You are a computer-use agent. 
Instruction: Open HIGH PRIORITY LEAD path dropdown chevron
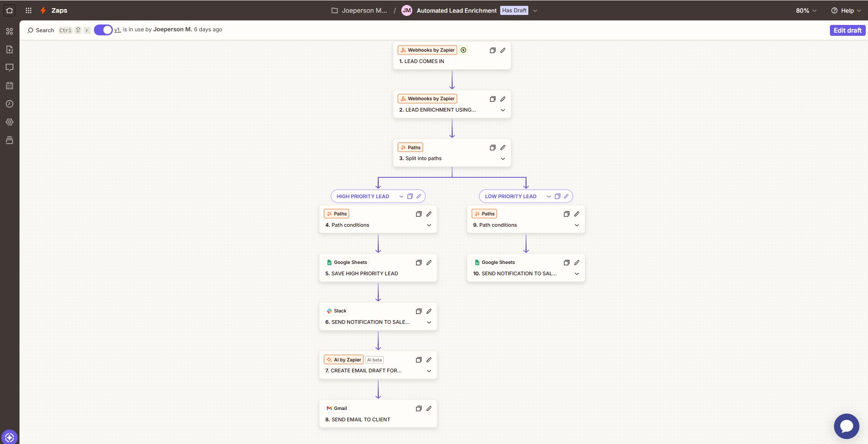coord(401,196)
